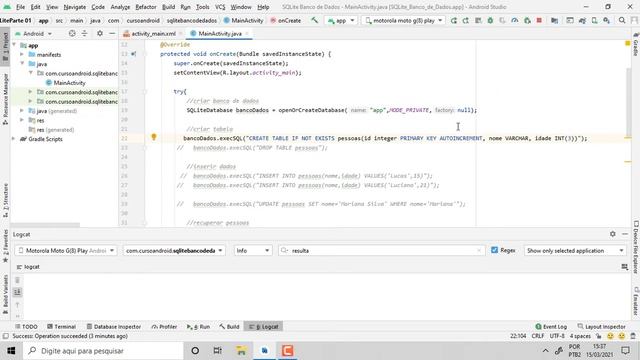Toggle scroll to end icon in Logcat

tap(17, 292)
